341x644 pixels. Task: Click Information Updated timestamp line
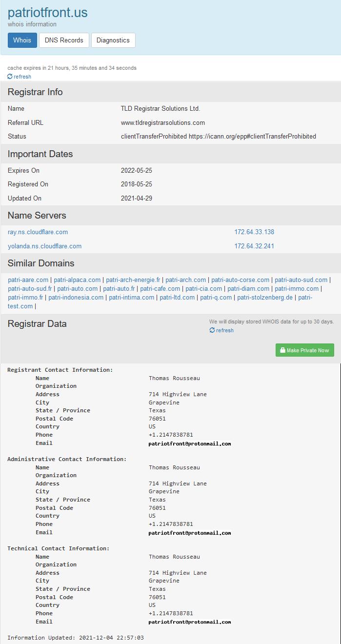point(76,638)
